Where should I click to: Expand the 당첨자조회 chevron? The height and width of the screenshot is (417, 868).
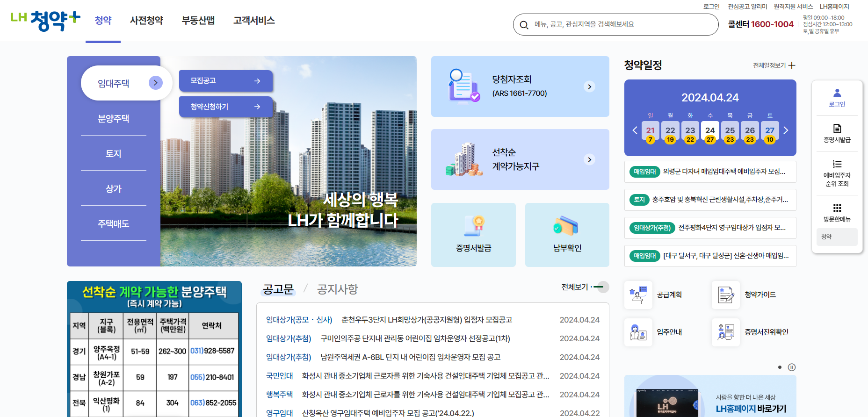pos(589,86)
